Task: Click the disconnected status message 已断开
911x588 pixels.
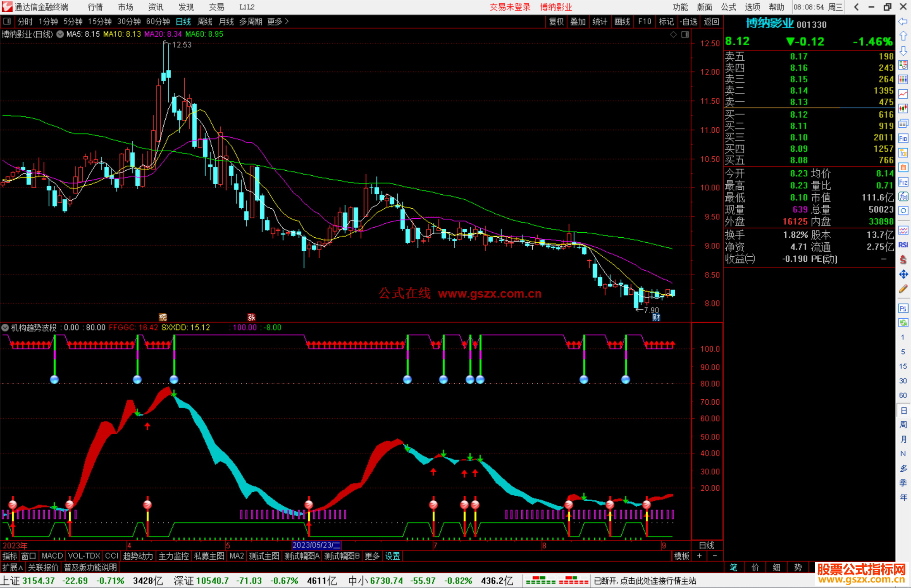Action: [x=644, y=581]
